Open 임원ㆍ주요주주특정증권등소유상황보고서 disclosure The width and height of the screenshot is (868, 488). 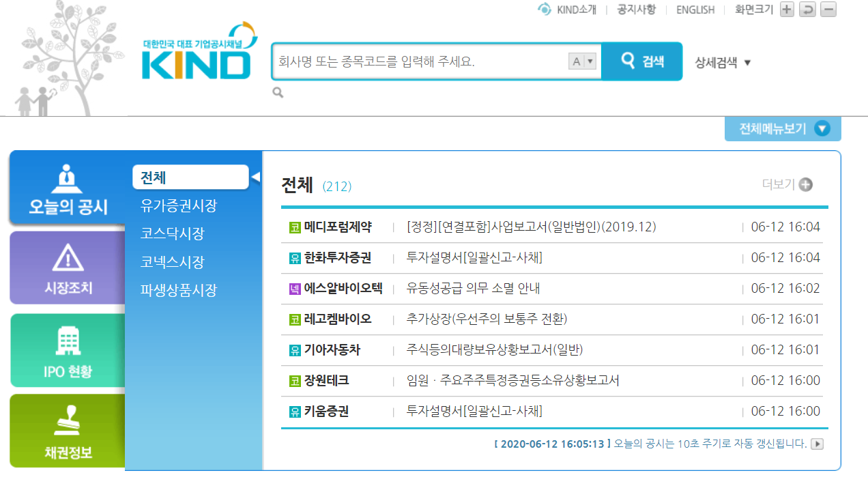[x=512, y=381]
